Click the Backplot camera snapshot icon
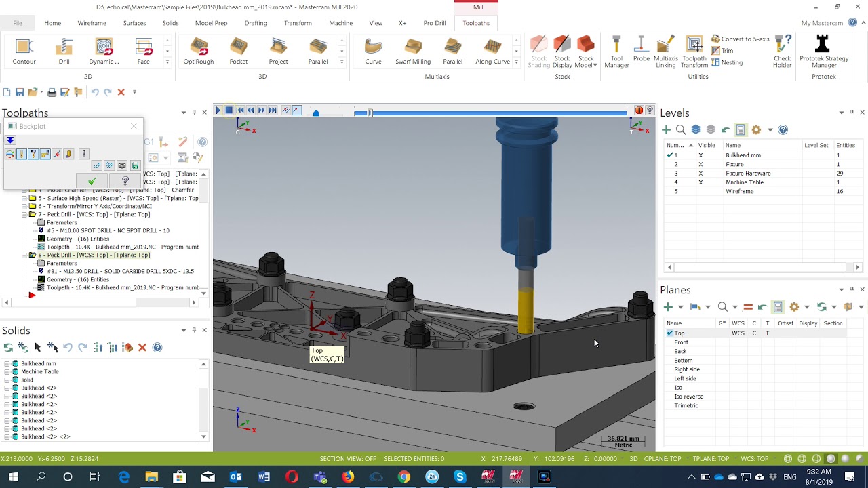Screen dimensions: 868x488 (122, 165)
